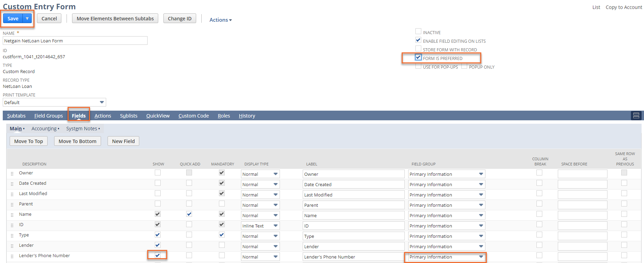Switch to the Subtabs tab
Viewport: 644px width, 263px height.
point(16,116)
